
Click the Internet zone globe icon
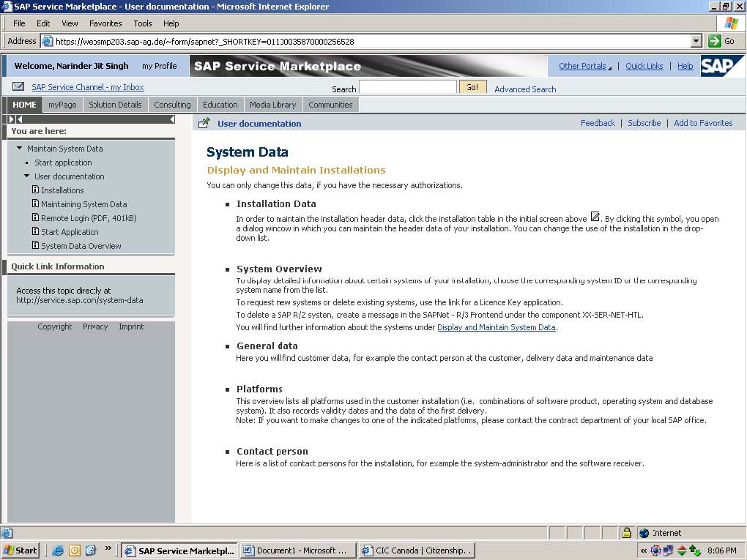coord(644,533)
